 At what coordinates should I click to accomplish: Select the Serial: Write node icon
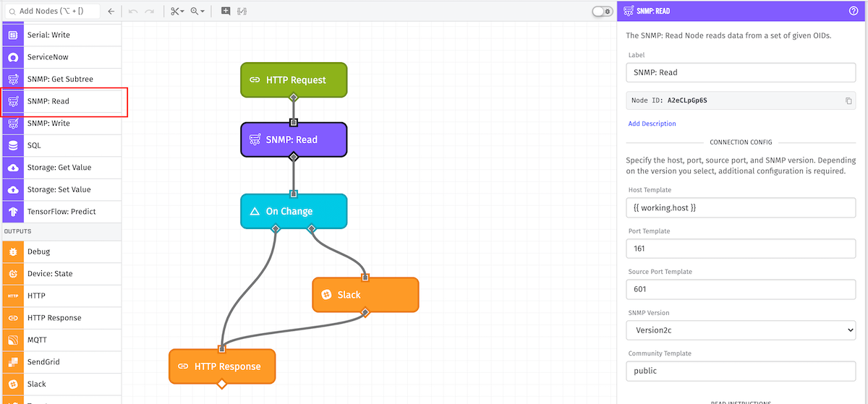12,35
